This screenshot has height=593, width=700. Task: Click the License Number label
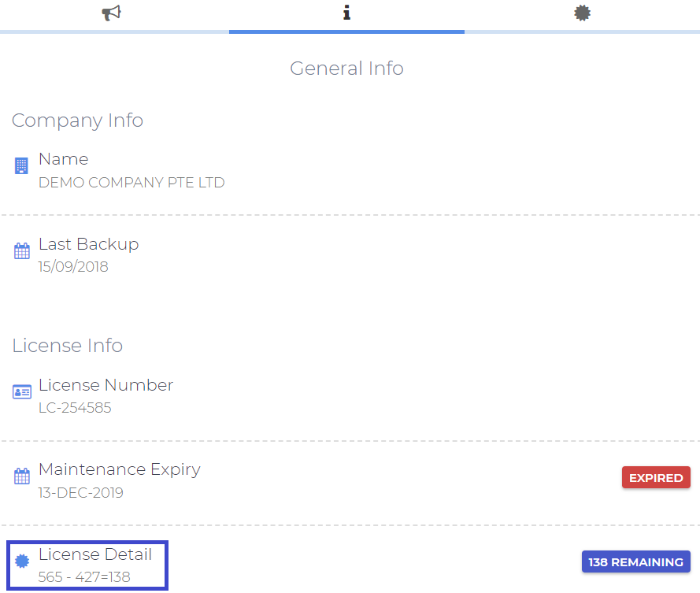(106, 385)
